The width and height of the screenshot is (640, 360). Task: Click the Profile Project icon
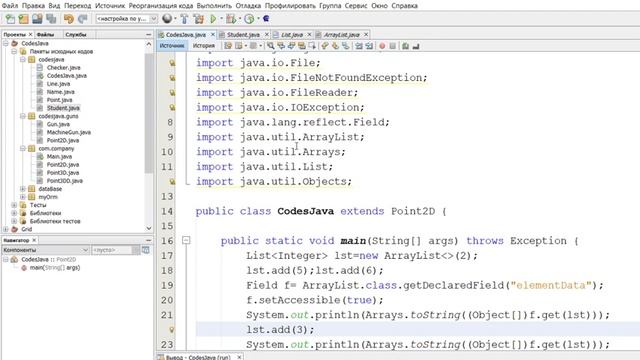pos(249,19)
